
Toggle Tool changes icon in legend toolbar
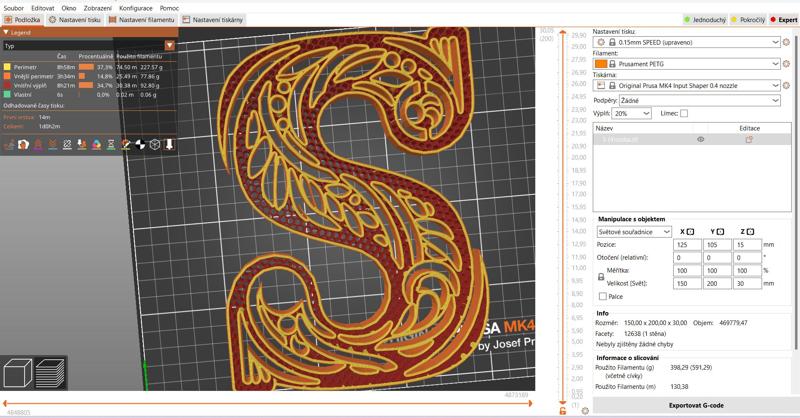click(82, 145)
